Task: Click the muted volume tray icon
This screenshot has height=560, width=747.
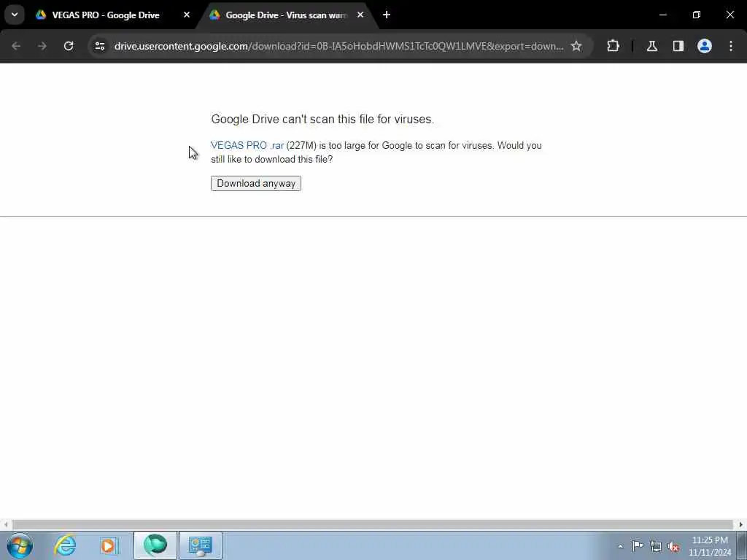Action: (x=673, y=546)
